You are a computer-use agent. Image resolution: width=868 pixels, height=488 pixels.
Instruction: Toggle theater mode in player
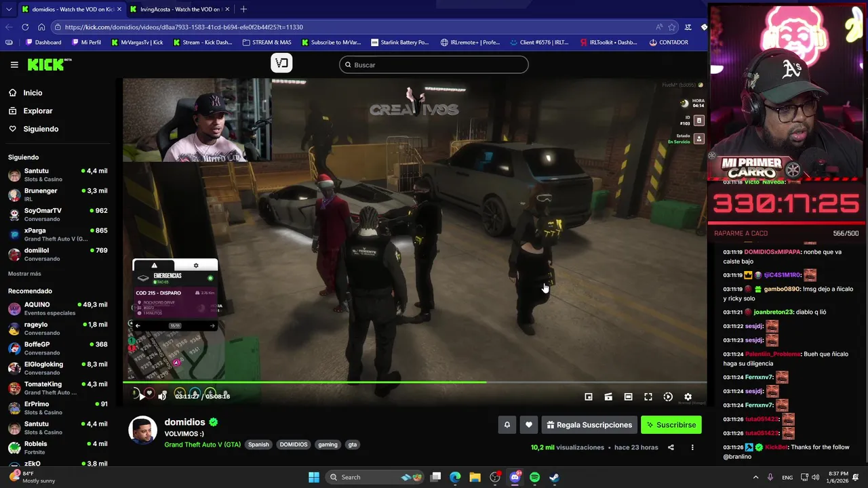[x=629, y=396]
